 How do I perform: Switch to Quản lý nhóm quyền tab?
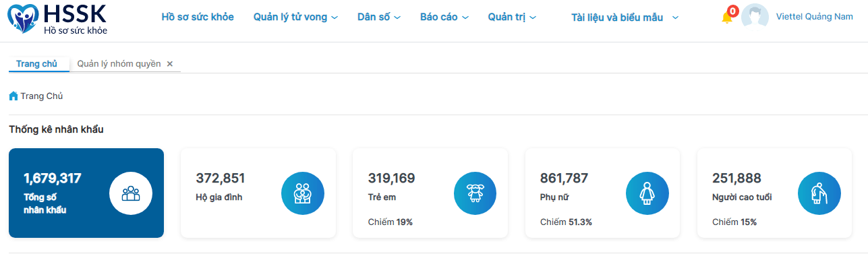click(x=119, y=64)
